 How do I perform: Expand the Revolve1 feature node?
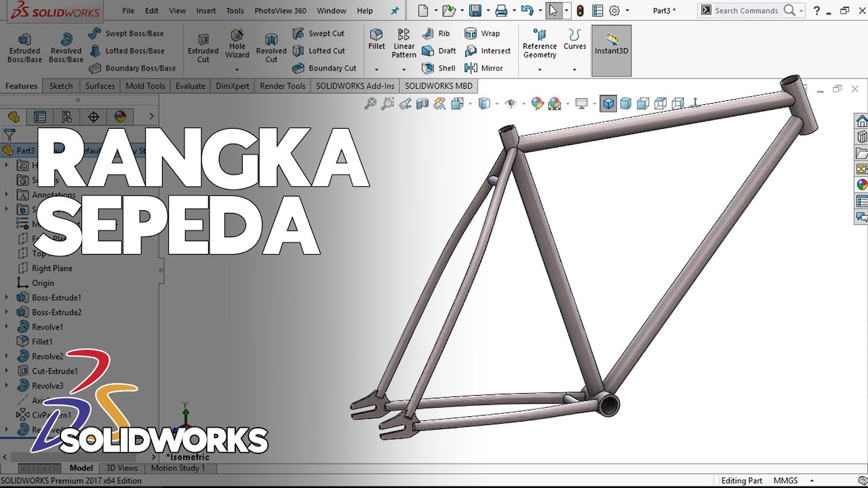(x=7, y=327)
